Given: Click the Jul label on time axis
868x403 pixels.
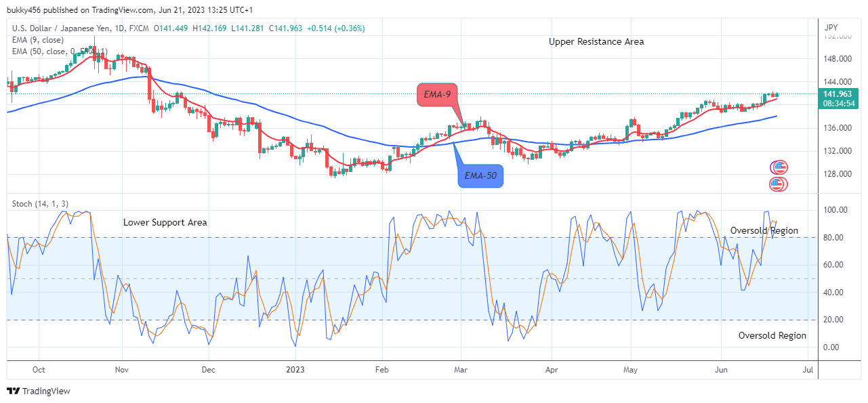Looking at the screenshot, I should pyautogui.click(x=807, y=370).
